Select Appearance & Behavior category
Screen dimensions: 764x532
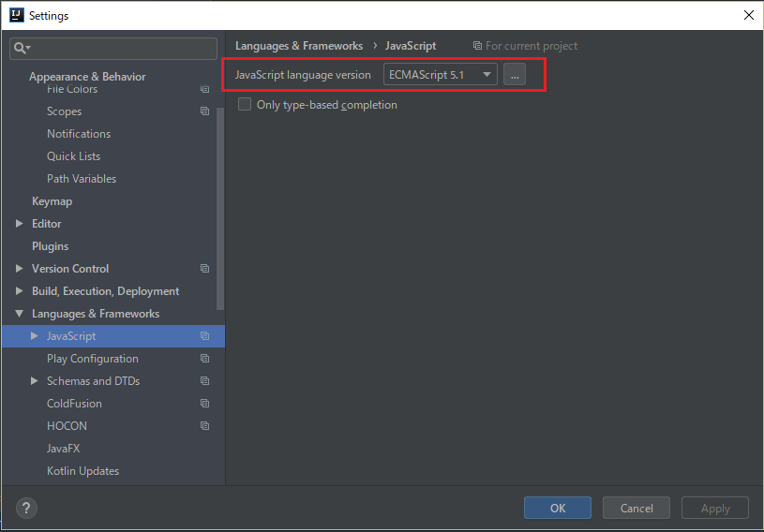coord(87,77)
